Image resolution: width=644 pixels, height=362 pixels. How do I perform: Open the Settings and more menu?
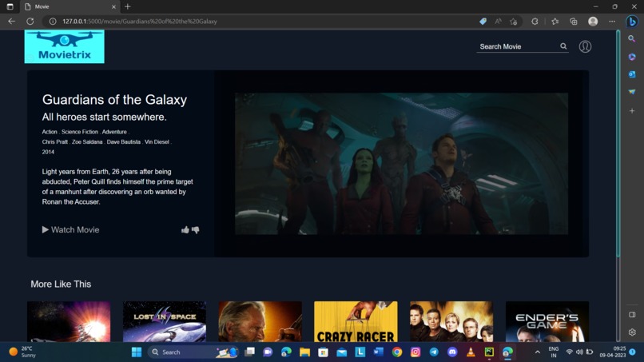[612, 22]
